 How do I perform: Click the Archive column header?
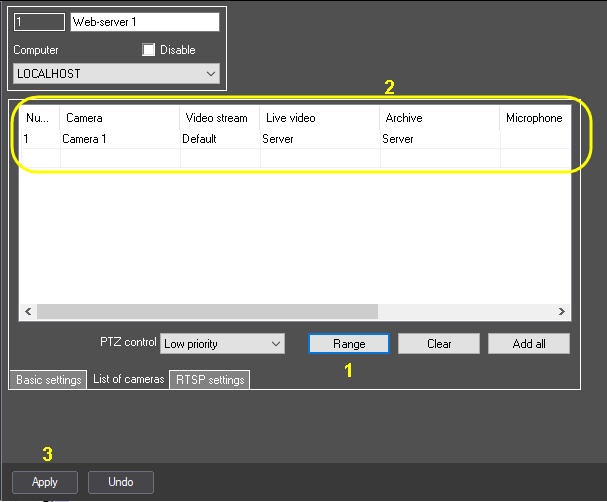tap(438, 118)
